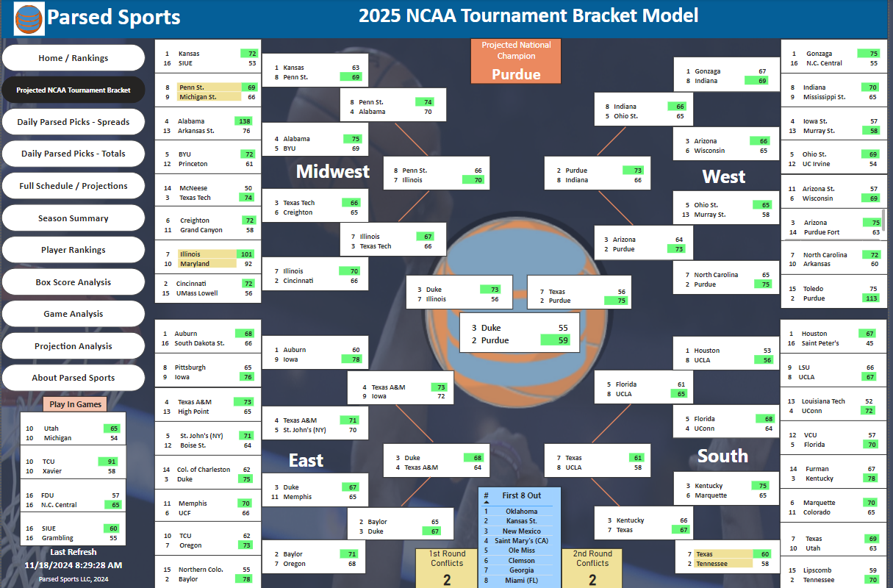Click the 1st Round Conflicts card

coord(447,568)
